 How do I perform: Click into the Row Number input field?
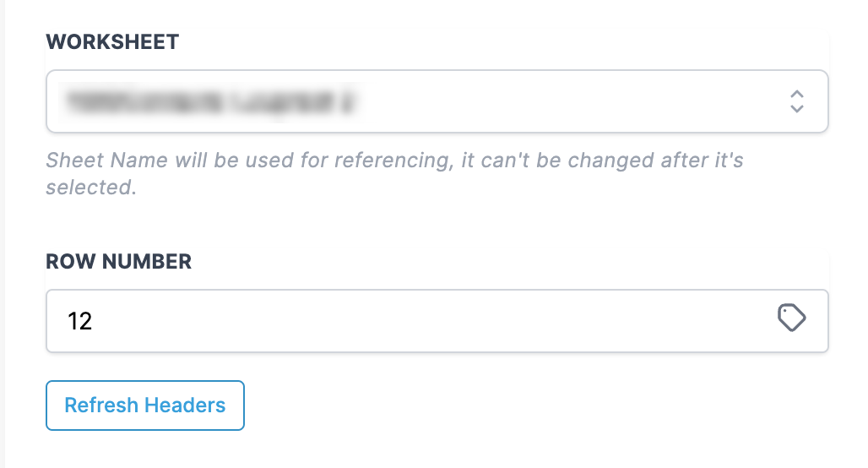pyautogui.click(x=422, y=321)
